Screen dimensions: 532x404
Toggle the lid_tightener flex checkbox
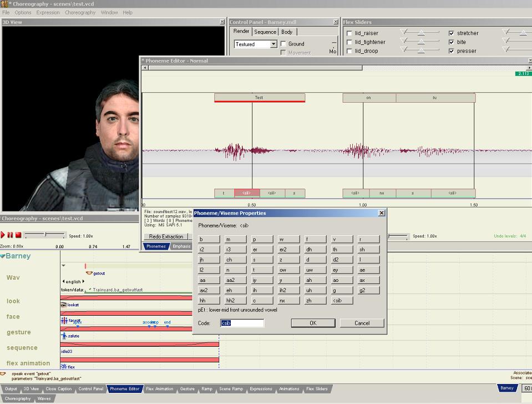349,42
